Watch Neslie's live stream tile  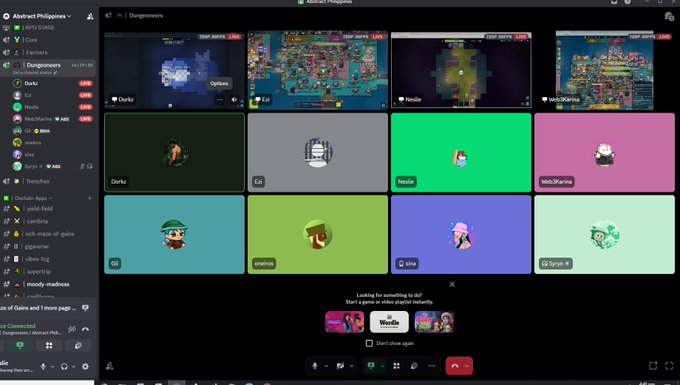pyautogui.click(x=461, y=70)
